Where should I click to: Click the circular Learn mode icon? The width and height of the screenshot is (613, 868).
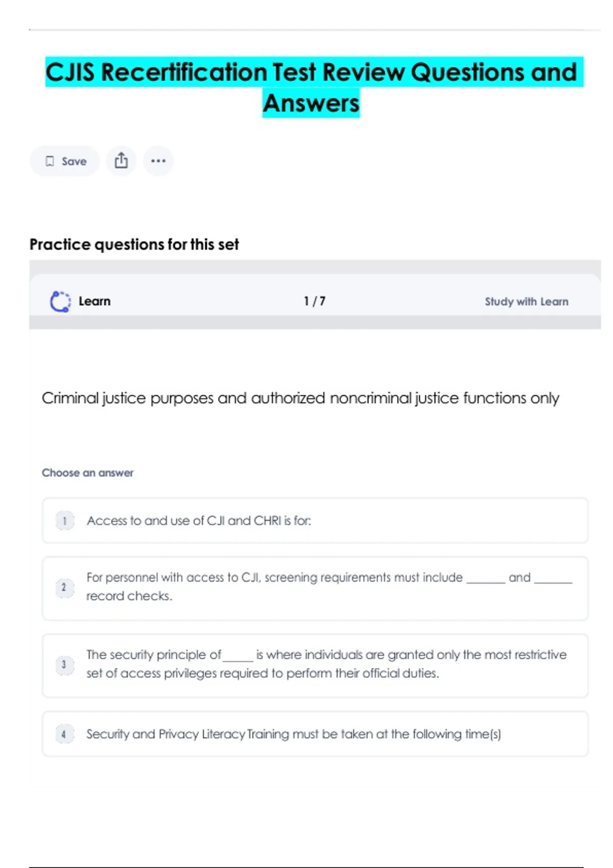pyautogui.click(x=60, y=301)
